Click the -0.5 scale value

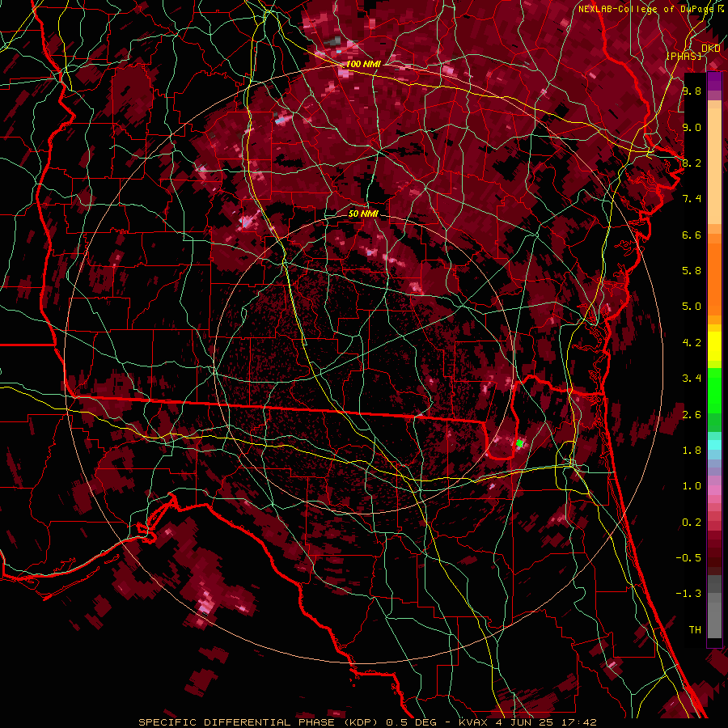[x=688, y=558]
